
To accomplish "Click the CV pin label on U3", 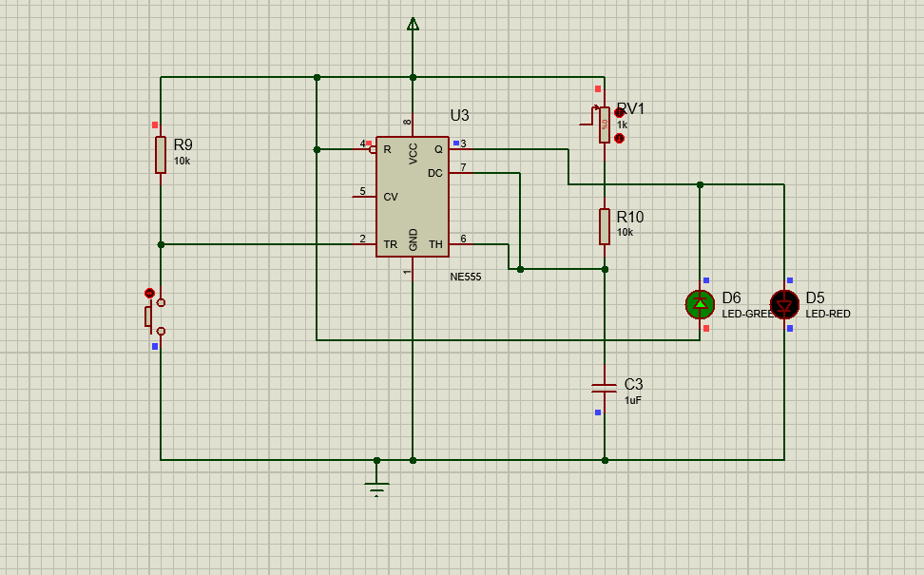I will pyautogui.click(x=391, y=197).
